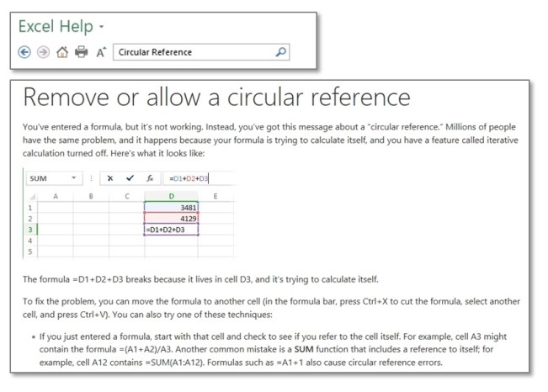Viewport: 548px width, 392px height.
Task: Open the Name Box SUM dropdown arrow
Action: 74,177
